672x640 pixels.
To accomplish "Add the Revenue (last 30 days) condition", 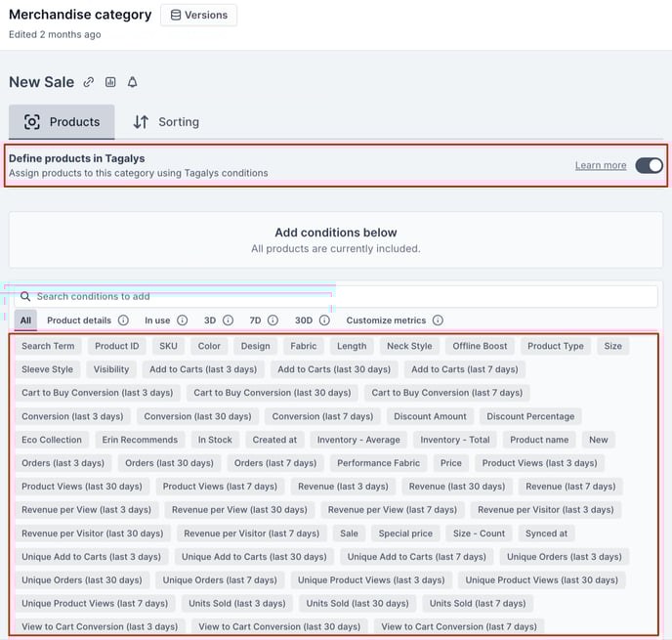I will pyautogui.click(x=457, y=487).
